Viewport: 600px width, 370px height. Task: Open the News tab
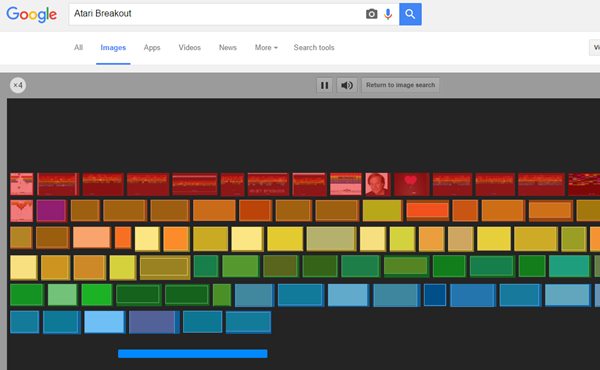[x=228, y=47]
